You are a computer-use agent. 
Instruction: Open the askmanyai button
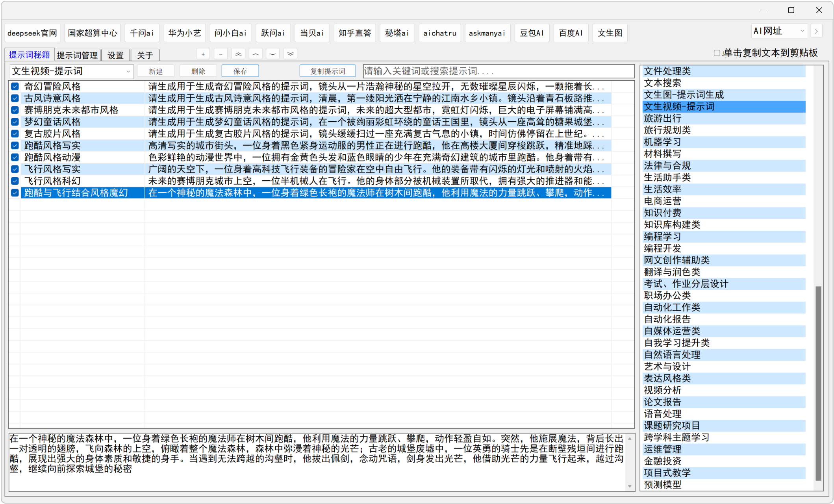(x=487, y=33)
